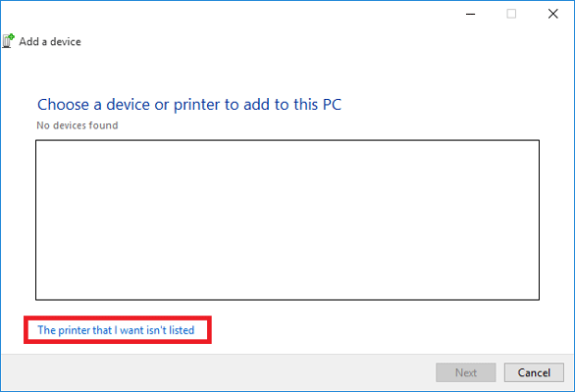Click the 'Choose a device or printer' heading
The image size is (575, 392).
(x=189, y=105)
